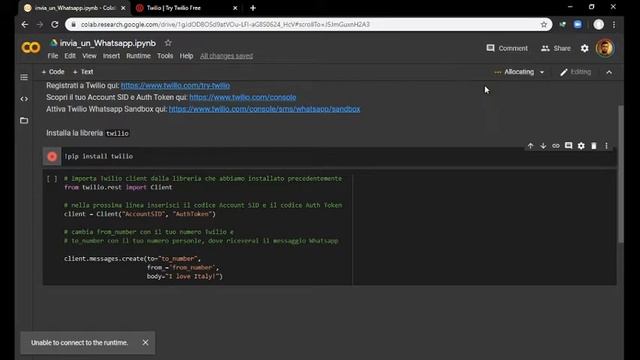Image resolution: width=640 pixels, height=360 pixels.
Task: Open the View menu
Action: pos(89,56)
